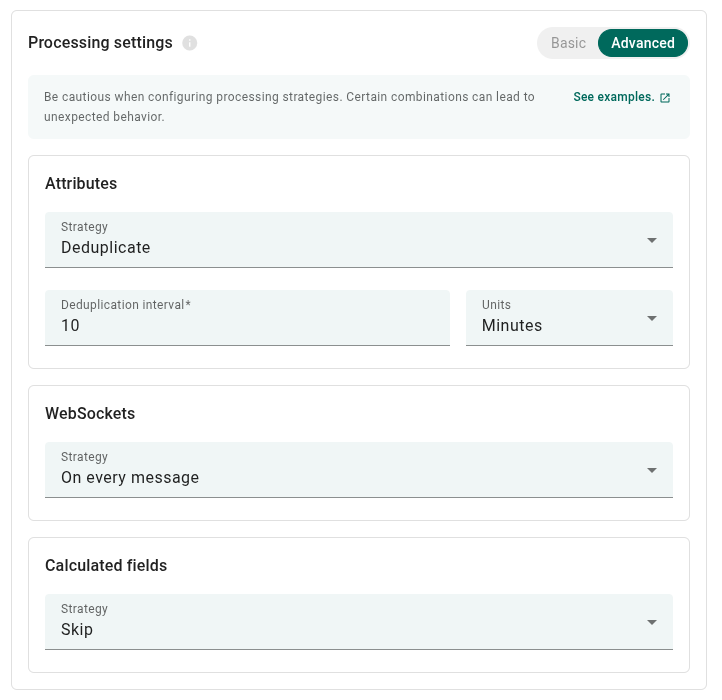Click the Calculated fields section title

pos(106,566)
